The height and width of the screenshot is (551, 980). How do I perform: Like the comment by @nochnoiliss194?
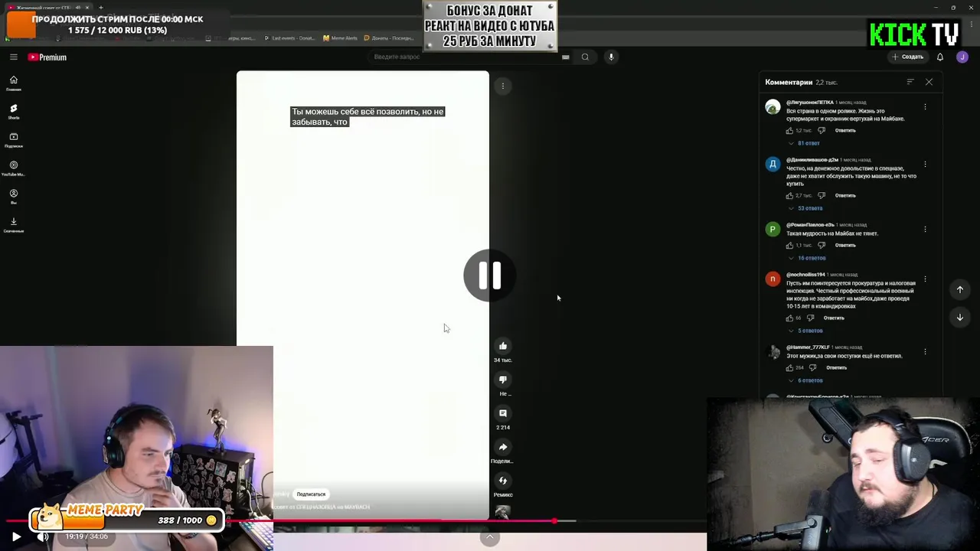pos(789,318)
